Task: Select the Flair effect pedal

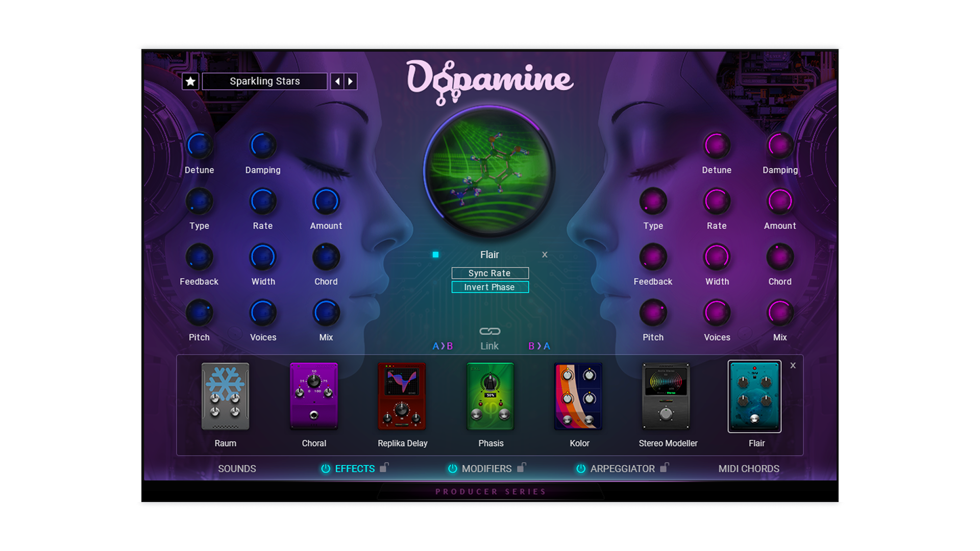Action: tap(754, 396)
